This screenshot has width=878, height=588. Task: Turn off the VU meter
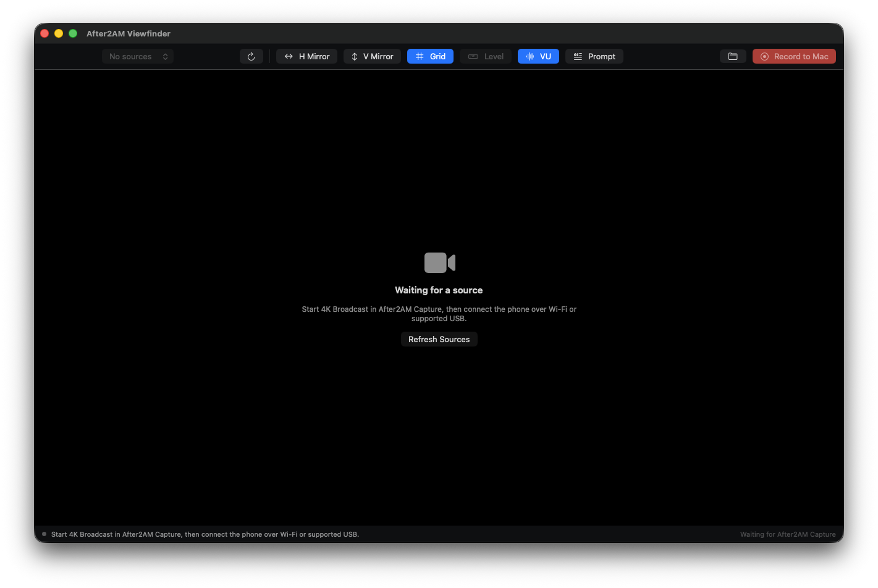538,56
